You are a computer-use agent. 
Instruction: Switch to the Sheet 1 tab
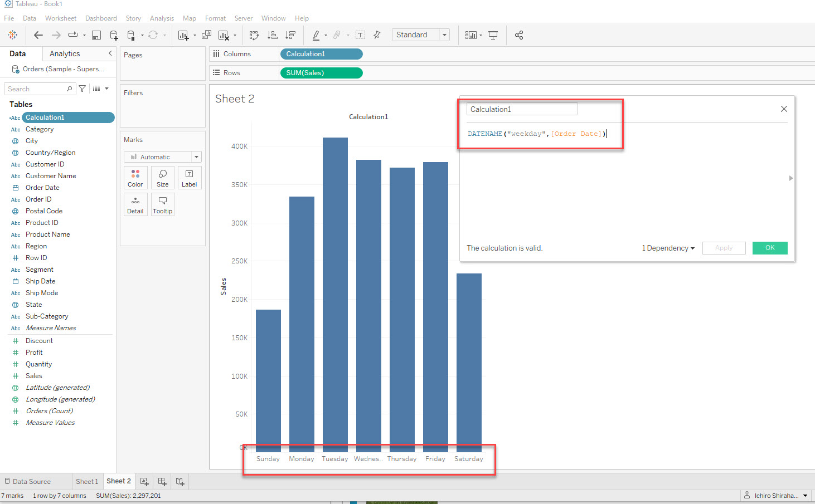[x=87, y=482]
